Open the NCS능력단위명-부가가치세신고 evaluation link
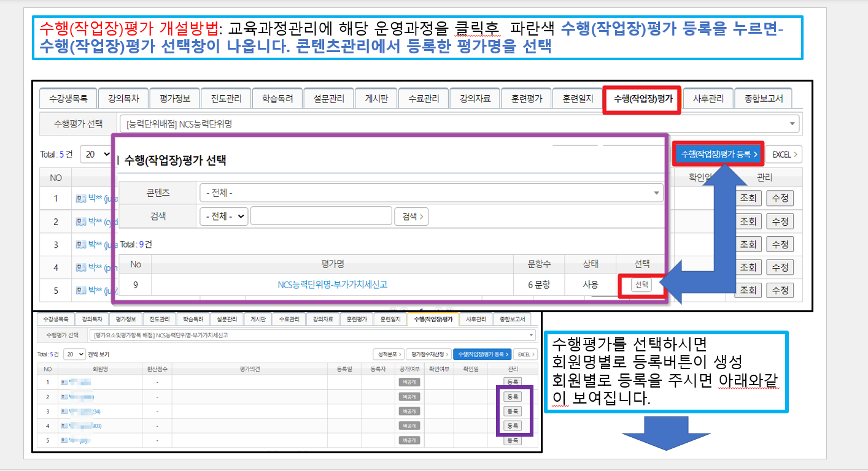Image resolution: width=868 pixels, height=471 pixels. [332, 285]
